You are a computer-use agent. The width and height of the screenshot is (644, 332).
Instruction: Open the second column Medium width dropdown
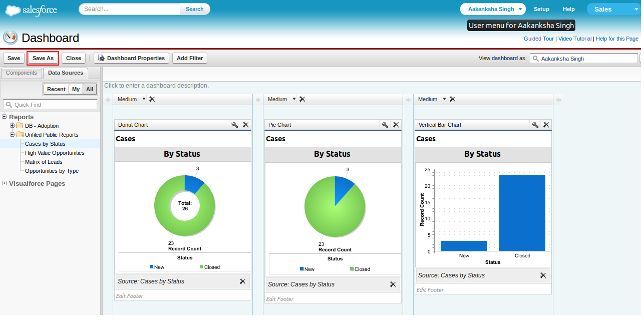pos(294,99)
